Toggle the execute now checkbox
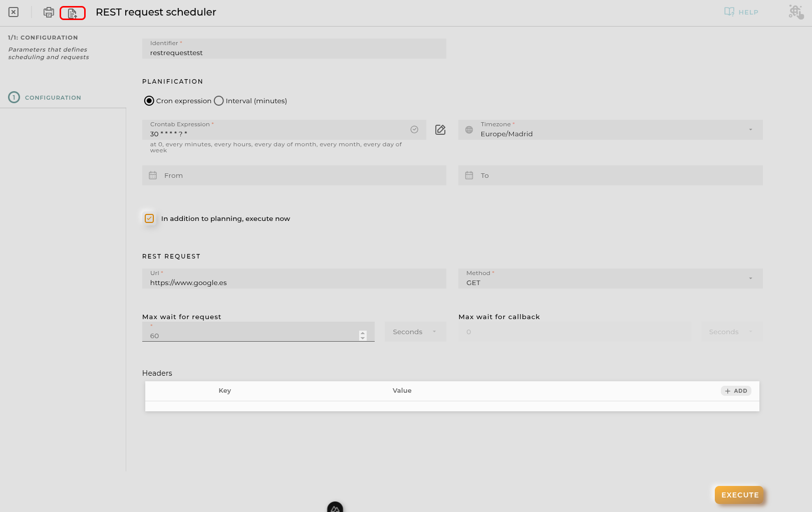Image resolution: width=812 pixels, height=512 pixels. [x=149, y=218]
